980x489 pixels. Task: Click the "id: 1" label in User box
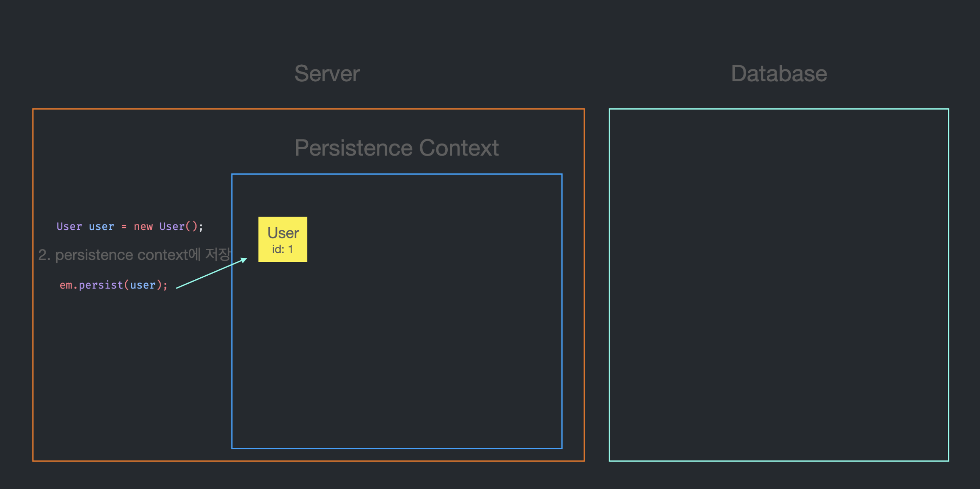pyautogui.click(x=282, y=250)
